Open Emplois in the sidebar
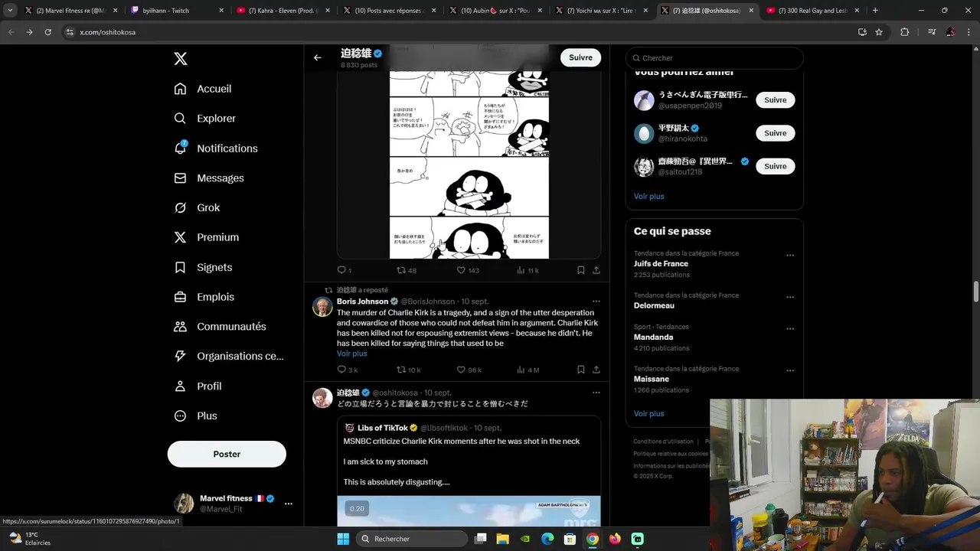This screenshot has width=980, height=551. 204,297
